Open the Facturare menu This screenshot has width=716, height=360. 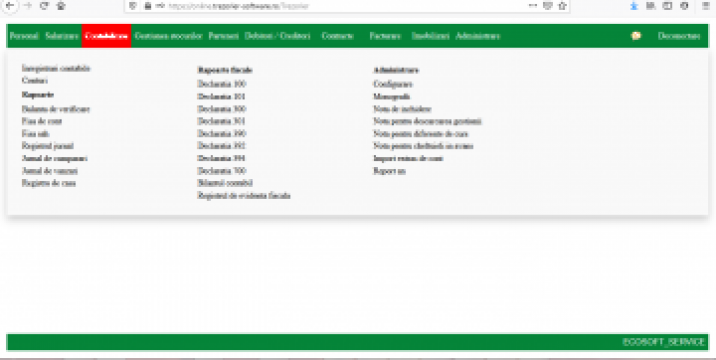[385, 36]
